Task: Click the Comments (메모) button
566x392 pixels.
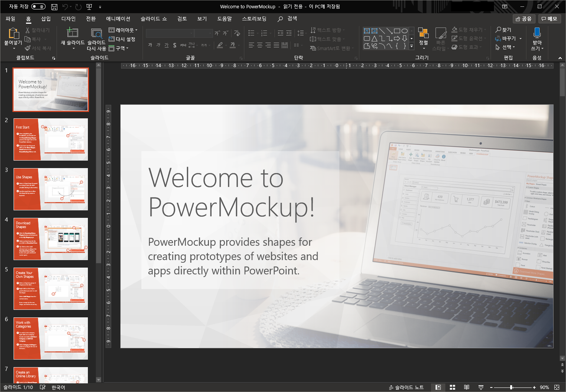Action: point(549,18)
